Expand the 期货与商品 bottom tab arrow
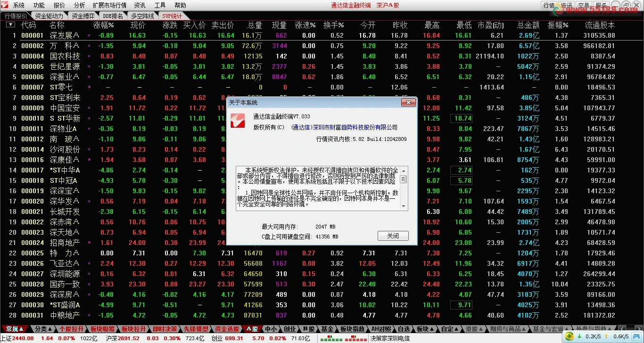Viewport: 644px width, 343px height. [x=524, y=329]
